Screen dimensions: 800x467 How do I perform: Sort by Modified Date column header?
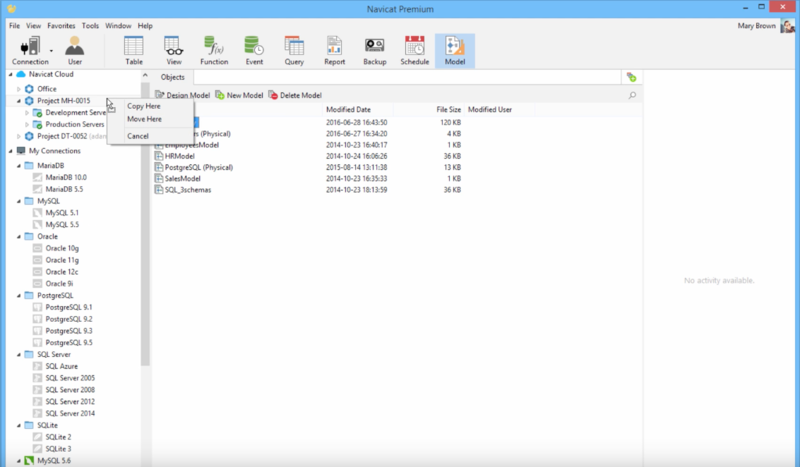click(357, 110)
